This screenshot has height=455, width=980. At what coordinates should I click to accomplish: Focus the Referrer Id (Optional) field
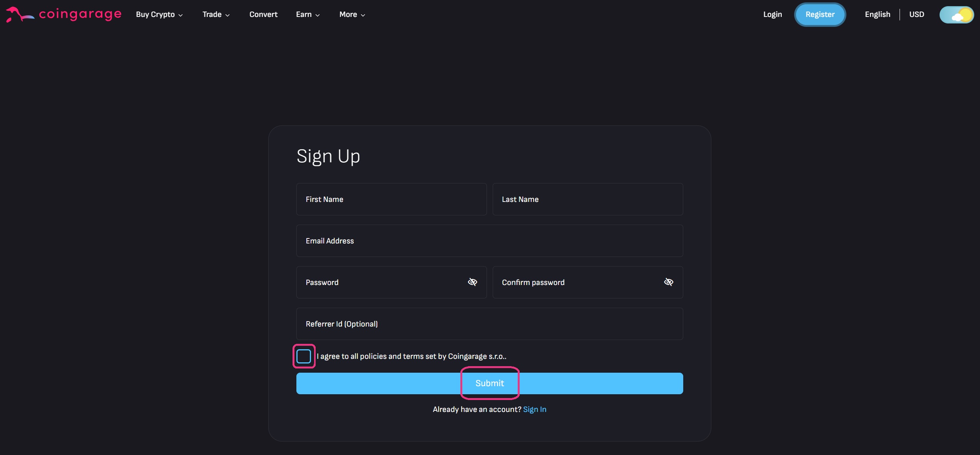(490, 324)
